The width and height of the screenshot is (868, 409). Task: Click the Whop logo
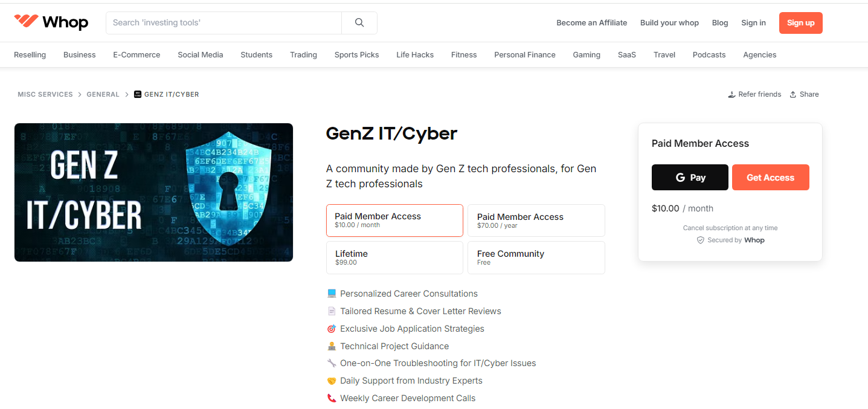pos(51,22)
